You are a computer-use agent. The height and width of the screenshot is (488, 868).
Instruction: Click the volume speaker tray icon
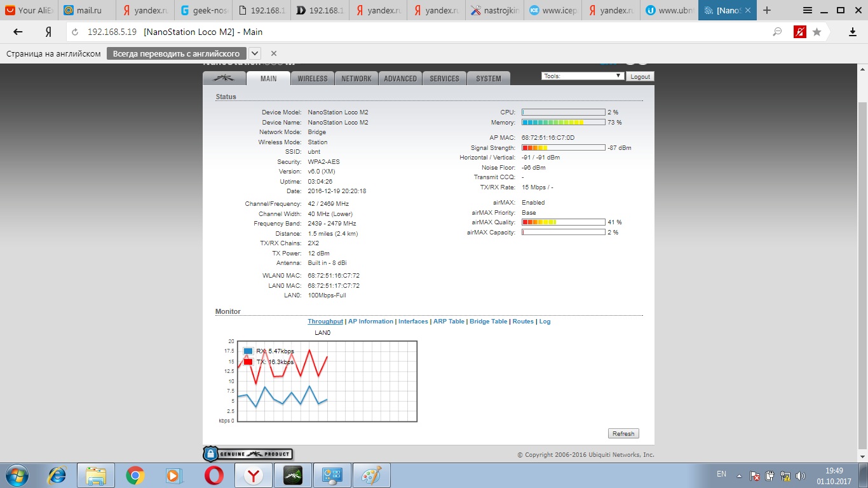pyautogui.click(x=800, y=475)
